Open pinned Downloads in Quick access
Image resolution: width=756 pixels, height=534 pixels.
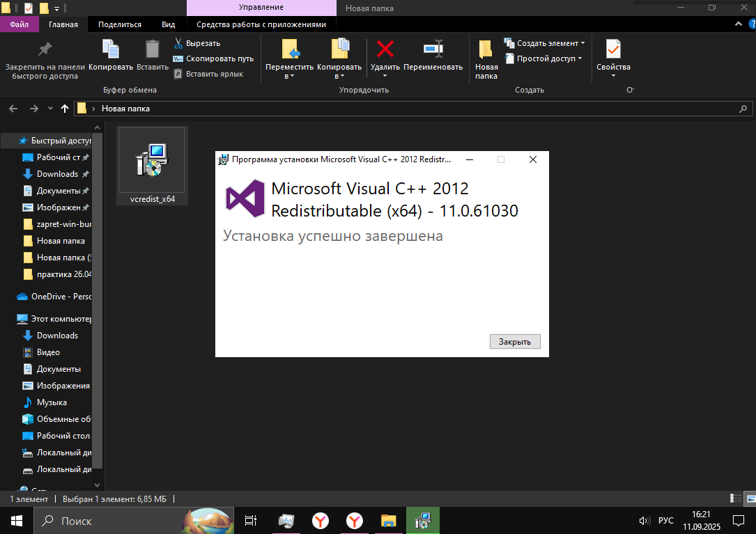pyautogui.click(x=56, y=174)
